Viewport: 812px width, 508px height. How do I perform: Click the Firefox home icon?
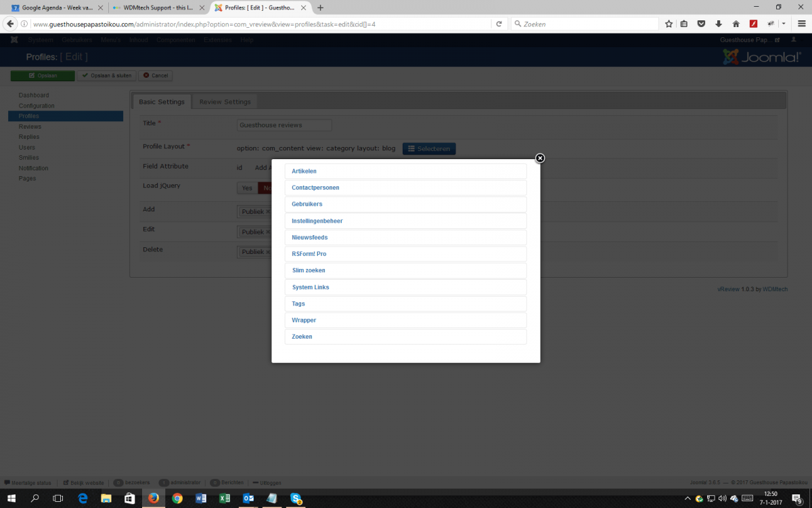(x=736, y=24)
